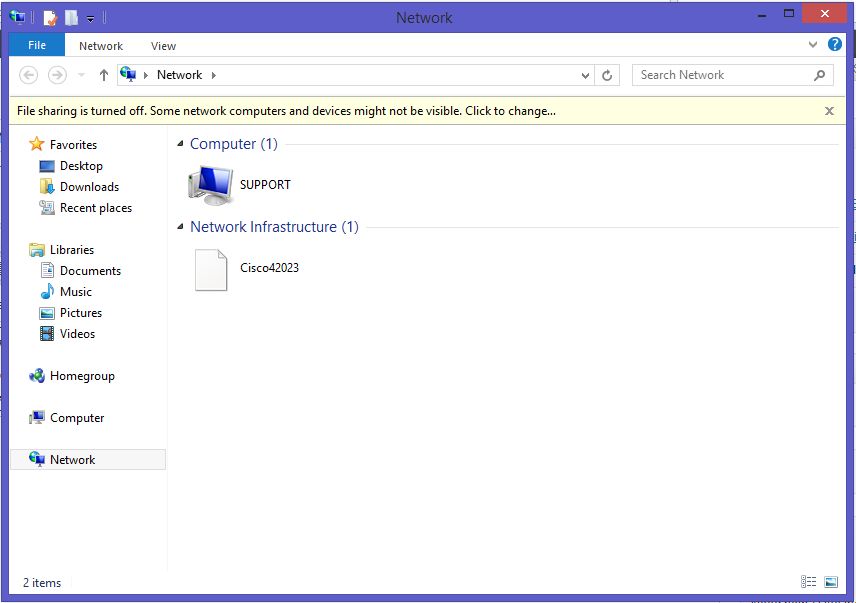Click the Pictures library icon
Screen dimensions: 856x603
(47, 313)
